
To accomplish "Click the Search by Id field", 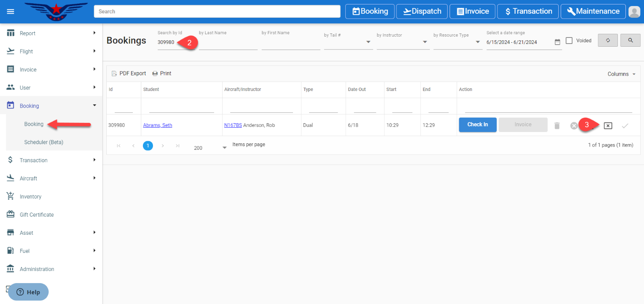I will pyautogui.click(x=167, y=42).
